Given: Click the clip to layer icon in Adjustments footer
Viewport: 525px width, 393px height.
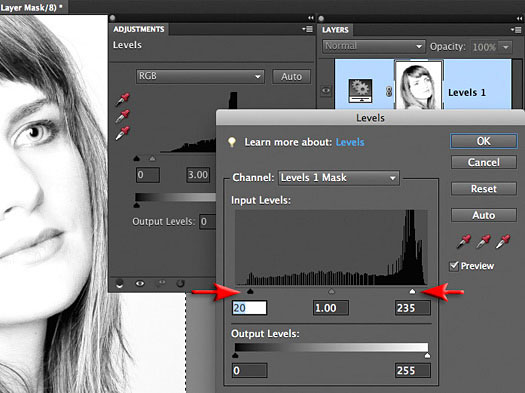Looking at the screenshot, I should point(120,284).
